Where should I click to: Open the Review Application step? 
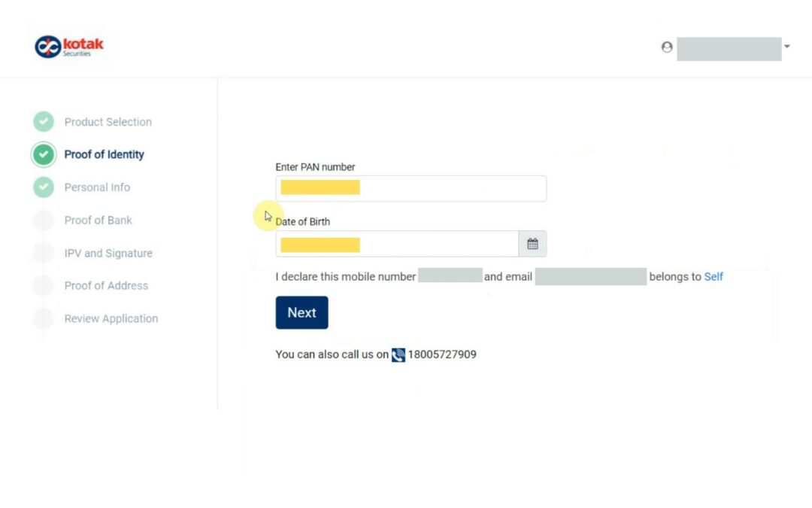[x=111, y=319]
